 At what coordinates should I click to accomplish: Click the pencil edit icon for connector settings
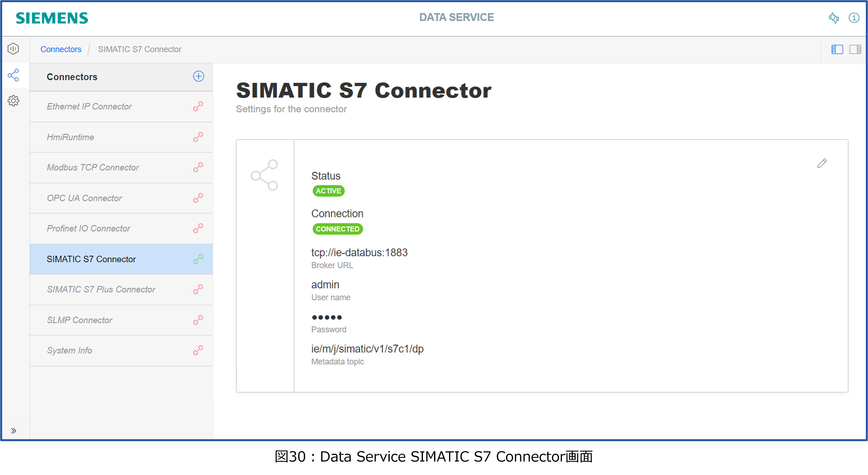click(822, 163)
